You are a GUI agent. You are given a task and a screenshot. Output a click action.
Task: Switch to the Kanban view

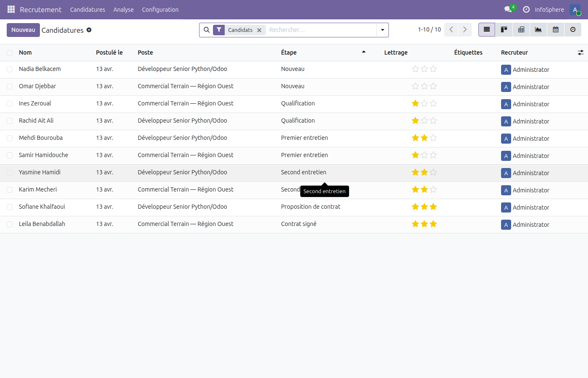504,30
